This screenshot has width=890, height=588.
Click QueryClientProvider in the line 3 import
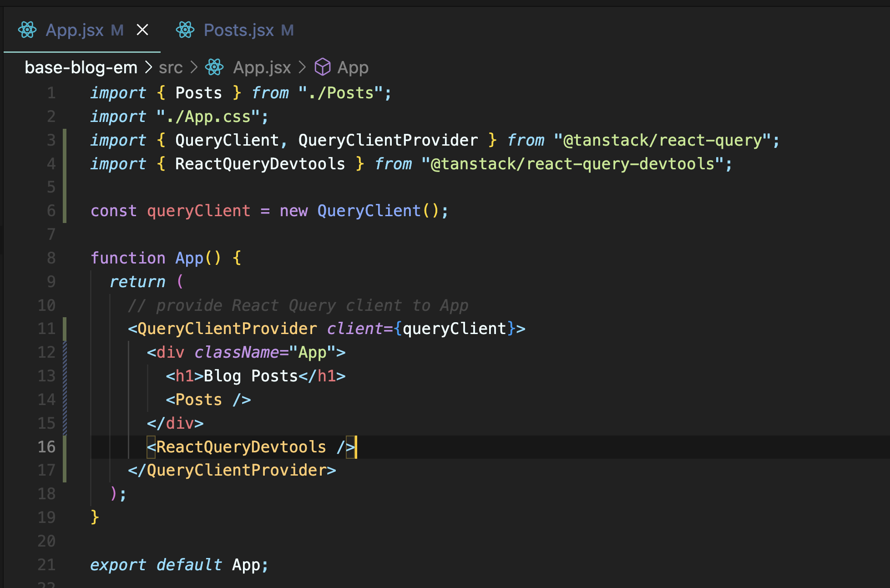point(388,140)
